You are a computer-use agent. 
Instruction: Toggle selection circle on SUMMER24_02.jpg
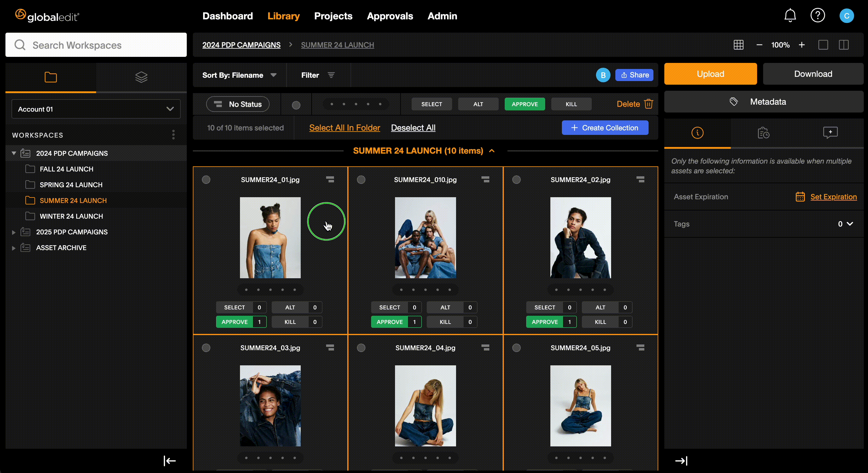coord(516,179)
